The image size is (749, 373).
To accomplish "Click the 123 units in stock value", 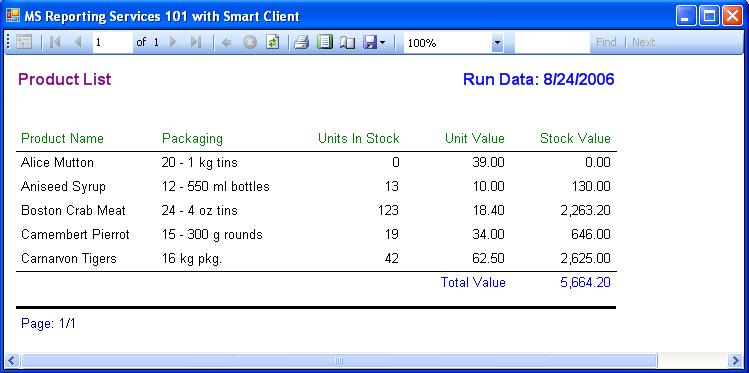I will pos(387,211).
